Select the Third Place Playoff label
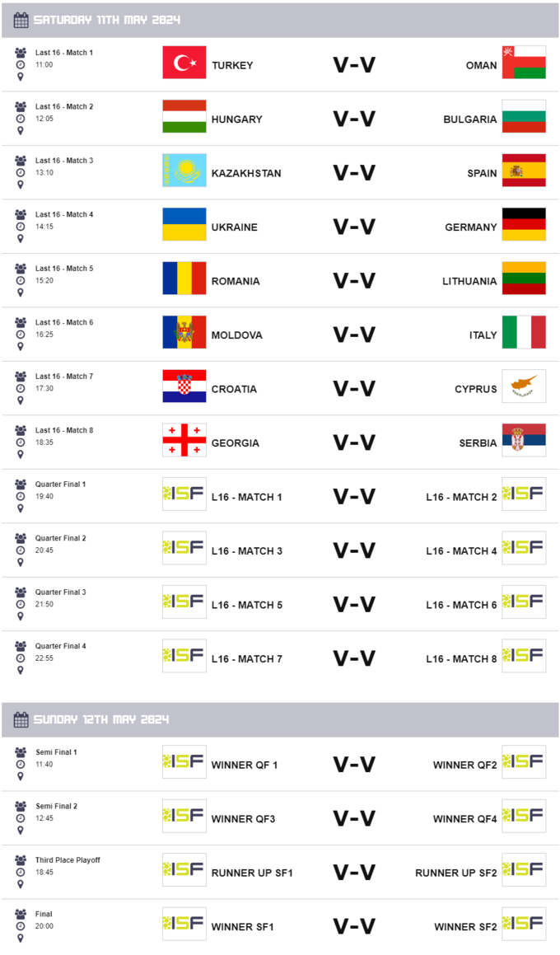Image resolution: width=560 pixels, height=955 pixels. [x=68, y=860]
